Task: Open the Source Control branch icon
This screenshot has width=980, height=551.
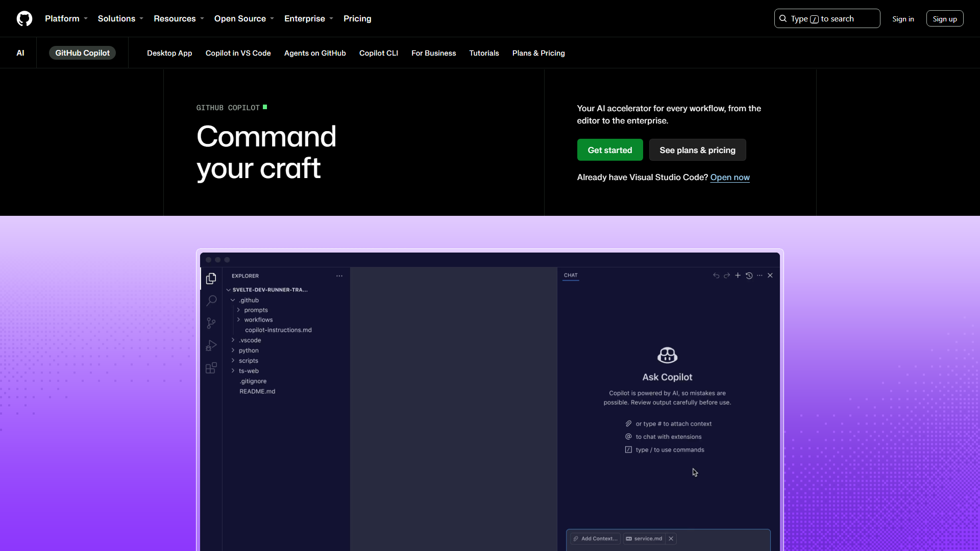Action: coord(211,323)
